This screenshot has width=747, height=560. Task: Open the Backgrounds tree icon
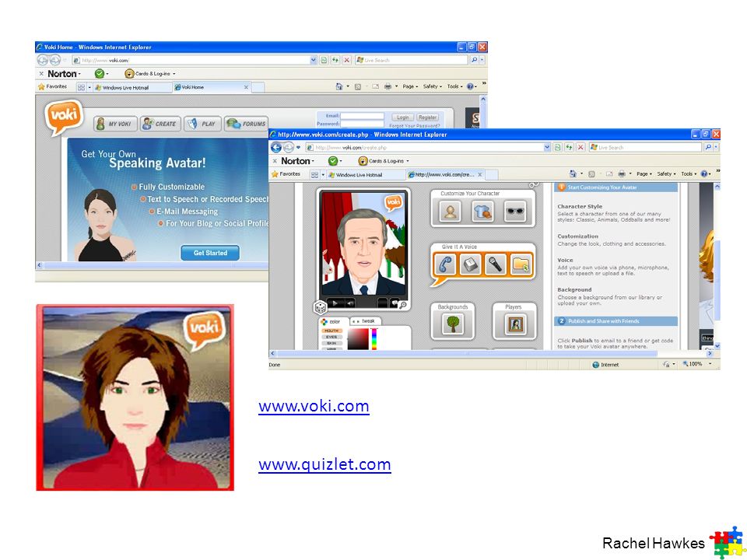453,324
